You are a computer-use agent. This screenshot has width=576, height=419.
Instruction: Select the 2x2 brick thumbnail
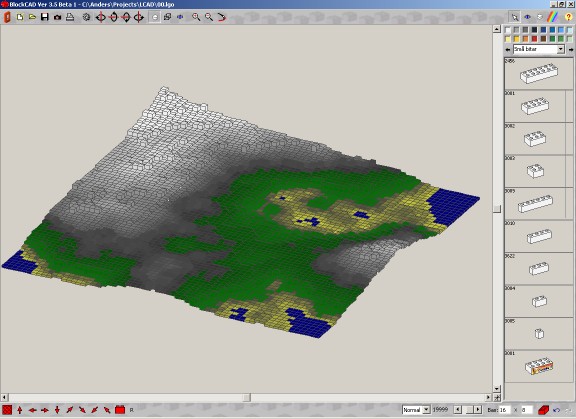[535, 171]
